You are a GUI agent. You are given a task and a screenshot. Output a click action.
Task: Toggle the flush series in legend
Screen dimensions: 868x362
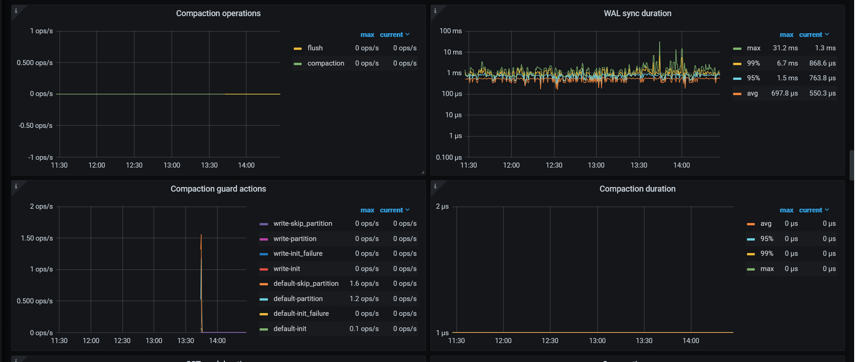tap(315, 48)
